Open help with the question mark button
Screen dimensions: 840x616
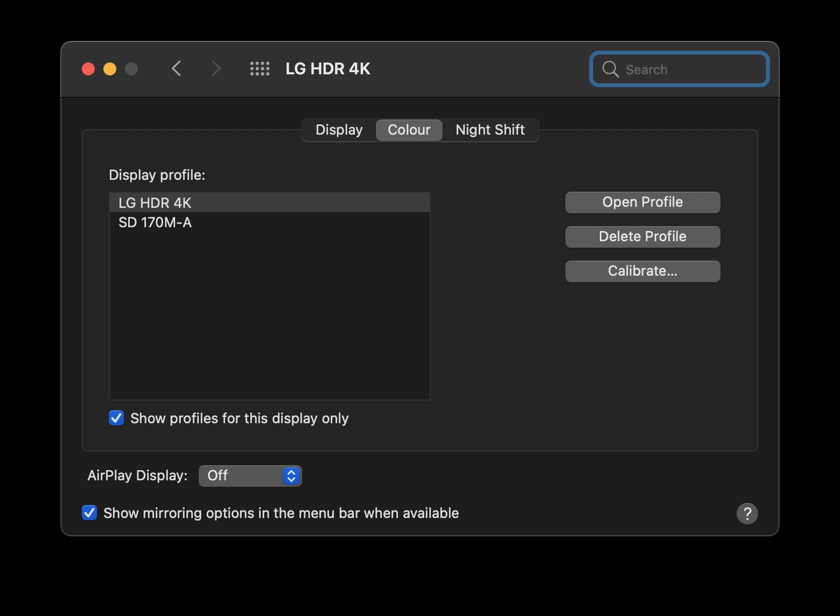pos(747,514)
